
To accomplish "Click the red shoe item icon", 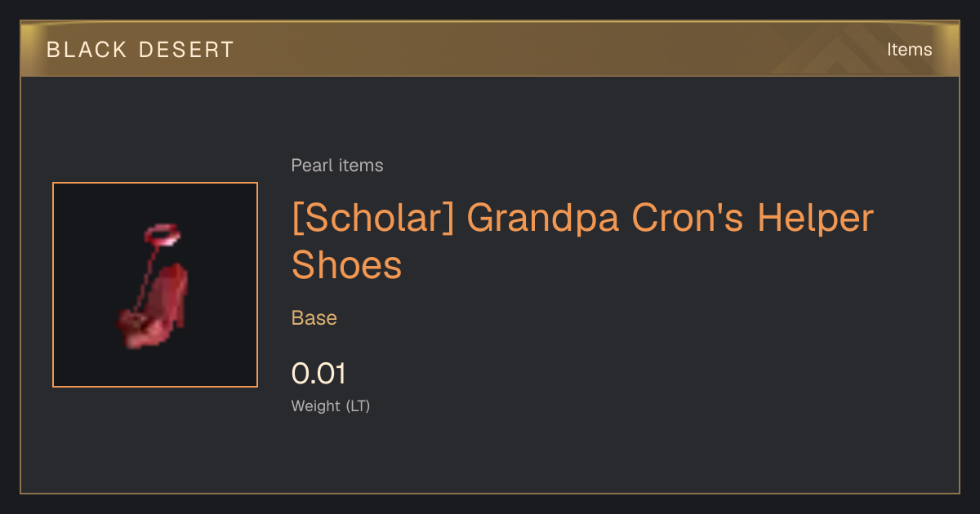I will [154, 286].
